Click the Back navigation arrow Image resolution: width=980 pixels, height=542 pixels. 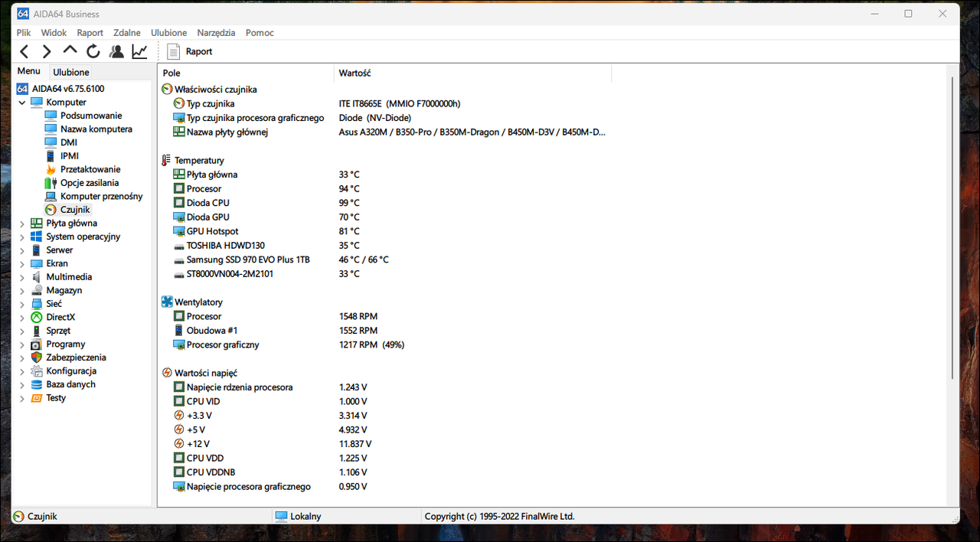pyautogui.click(x=24, y=51)
